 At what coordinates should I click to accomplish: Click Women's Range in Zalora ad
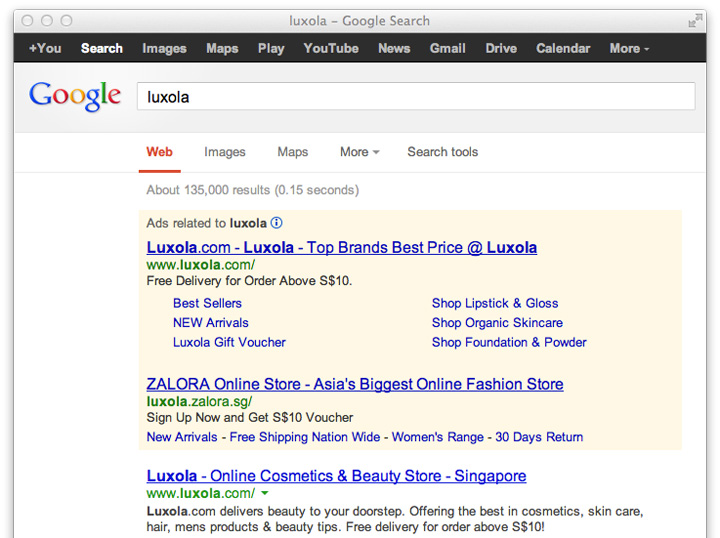(x=438, y=437)
